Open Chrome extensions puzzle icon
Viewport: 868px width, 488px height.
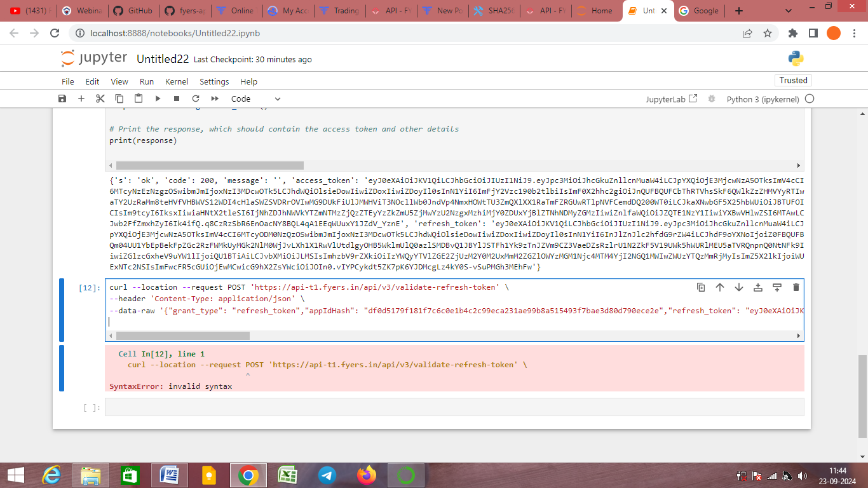[792, 33]
